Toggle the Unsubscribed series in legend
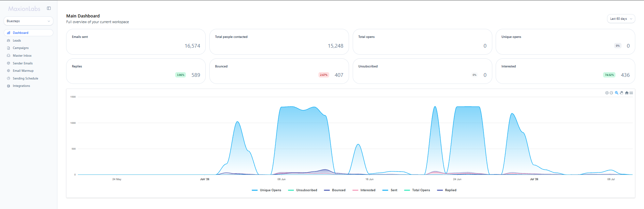 [303, 190]
